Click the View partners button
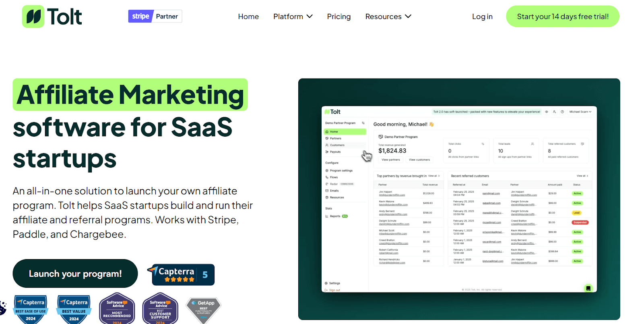This screenshot has width=644, height=324. 391,160
